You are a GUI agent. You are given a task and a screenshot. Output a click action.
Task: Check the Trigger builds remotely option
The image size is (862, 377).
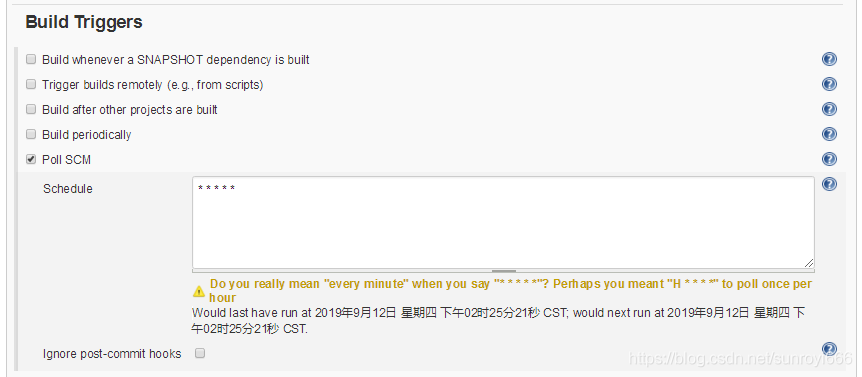tap(31, 84)
